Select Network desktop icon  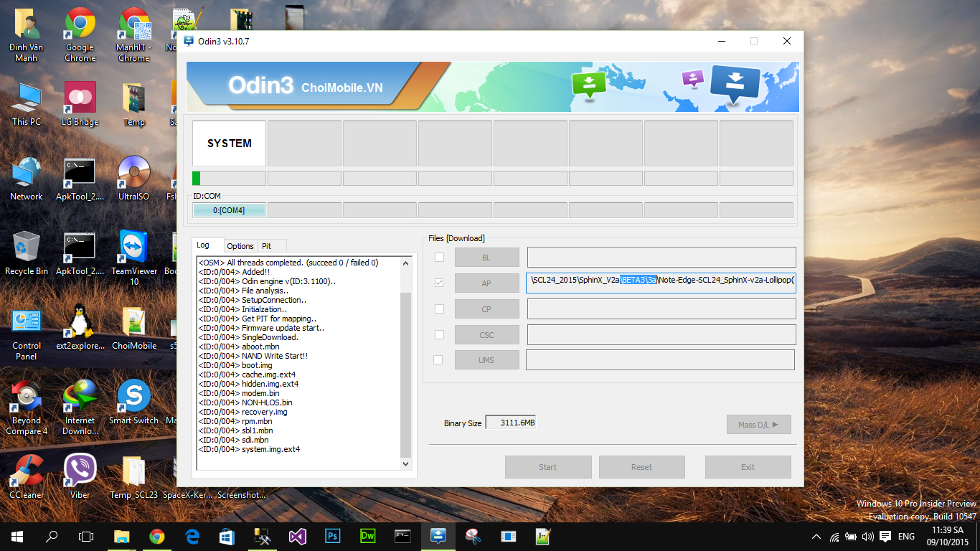(x=27, y=179)
